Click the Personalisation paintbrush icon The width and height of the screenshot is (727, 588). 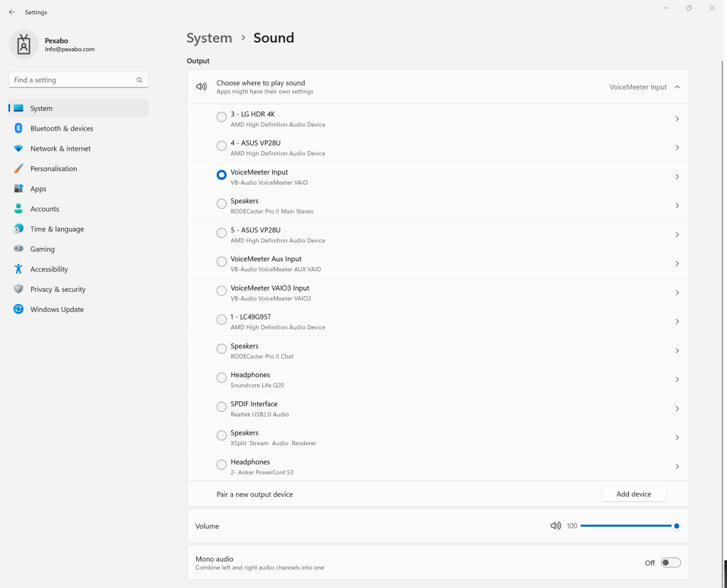(18, 169)
